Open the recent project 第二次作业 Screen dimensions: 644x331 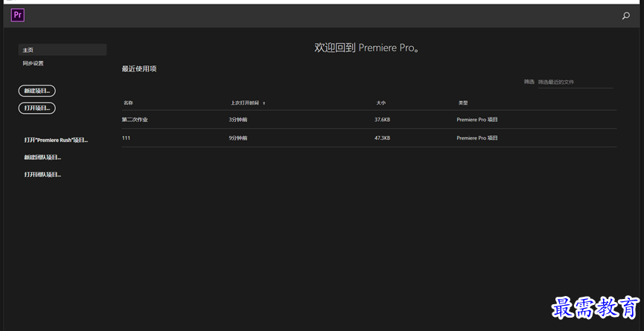tap(135, 120)
